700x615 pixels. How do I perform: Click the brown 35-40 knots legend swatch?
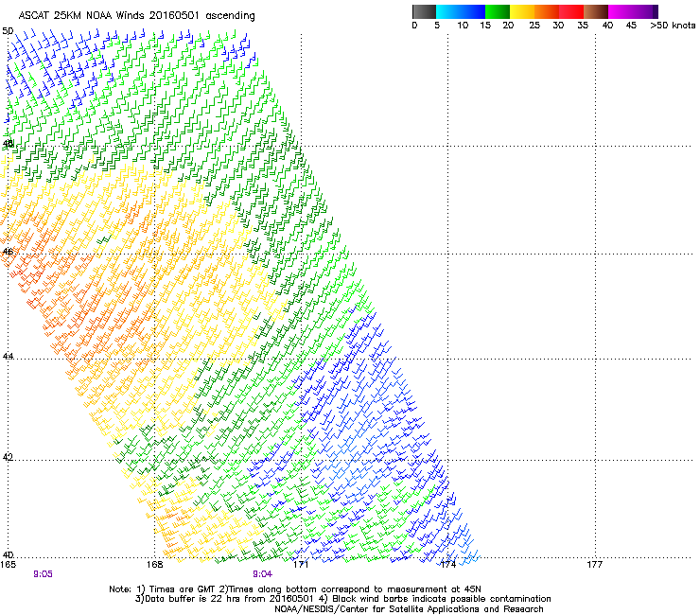(596, 11)
